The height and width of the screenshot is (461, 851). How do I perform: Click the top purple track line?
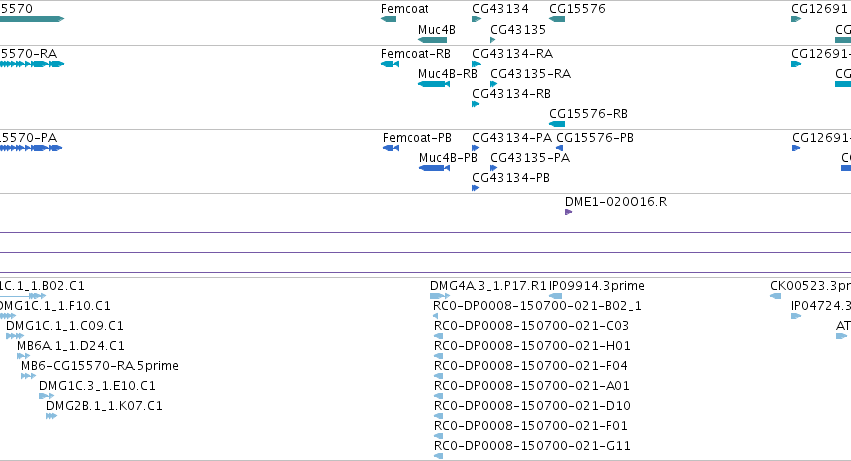pyautogui.click(x=426, y=232)
